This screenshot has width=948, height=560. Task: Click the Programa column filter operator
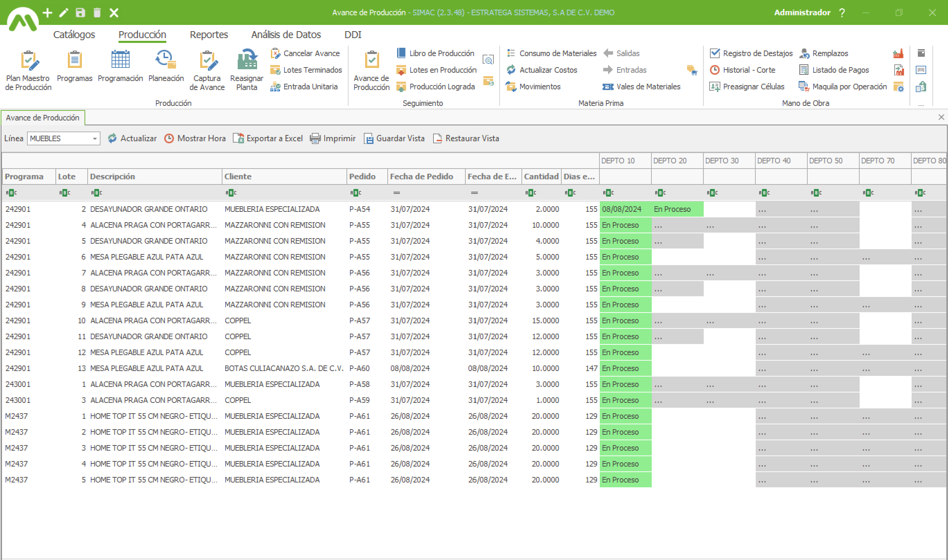tap(11, 193)
